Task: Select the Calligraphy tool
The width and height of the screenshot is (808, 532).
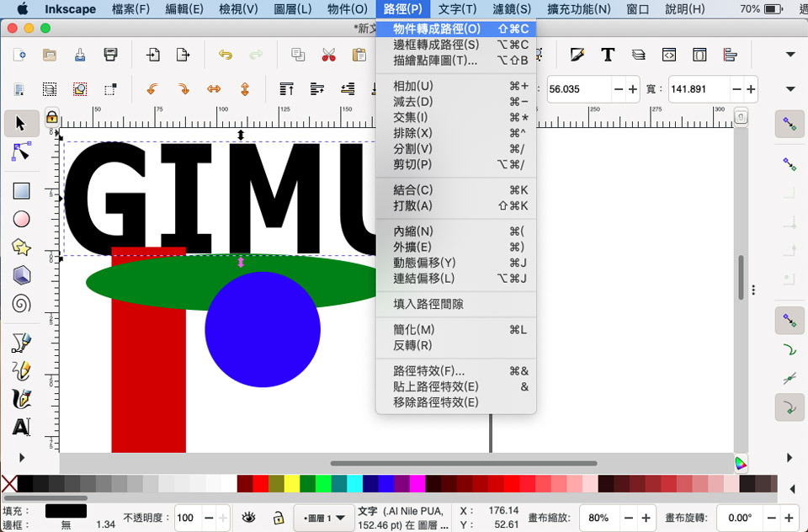Action: point(21,399)
